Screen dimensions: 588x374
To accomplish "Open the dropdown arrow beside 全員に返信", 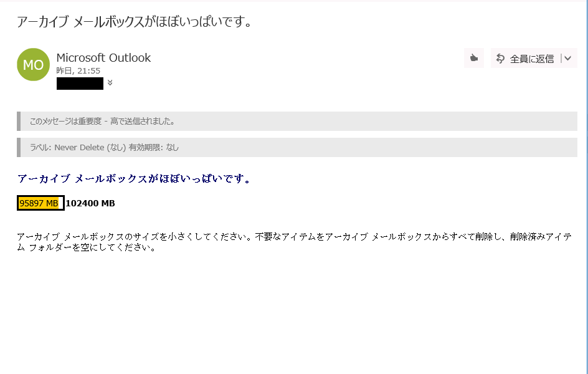I will 567,58.
